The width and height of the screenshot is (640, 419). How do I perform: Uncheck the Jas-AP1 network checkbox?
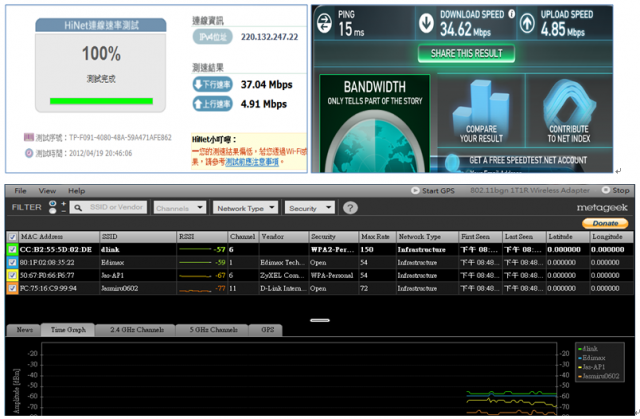click(x=13, y=275)
